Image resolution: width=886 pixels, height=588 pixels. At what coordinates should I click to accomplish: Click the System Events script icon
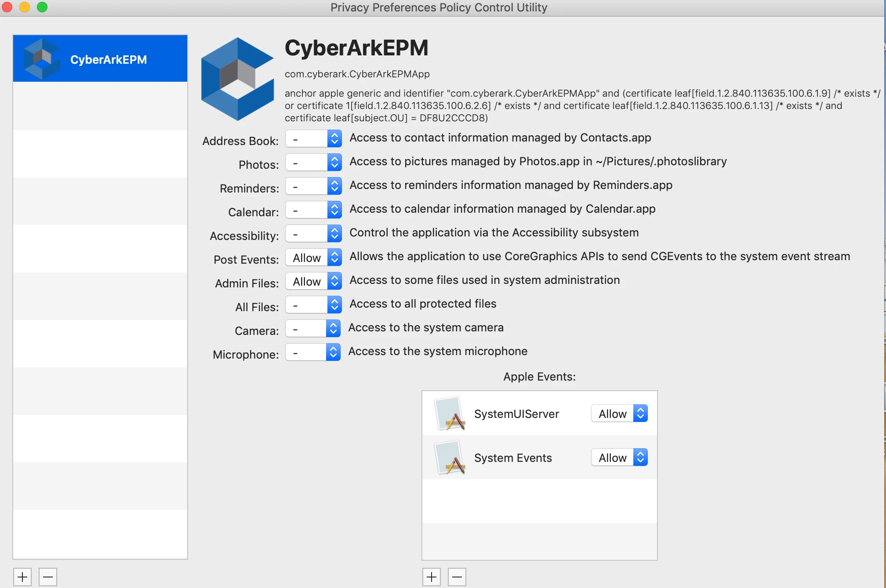click(x=449, y=457)
